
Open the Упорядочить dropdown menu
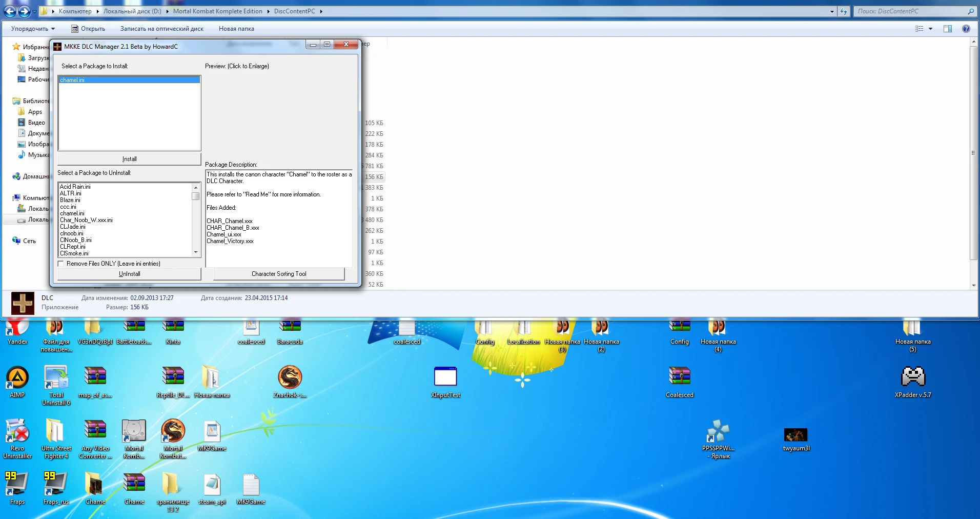point(33,29)
